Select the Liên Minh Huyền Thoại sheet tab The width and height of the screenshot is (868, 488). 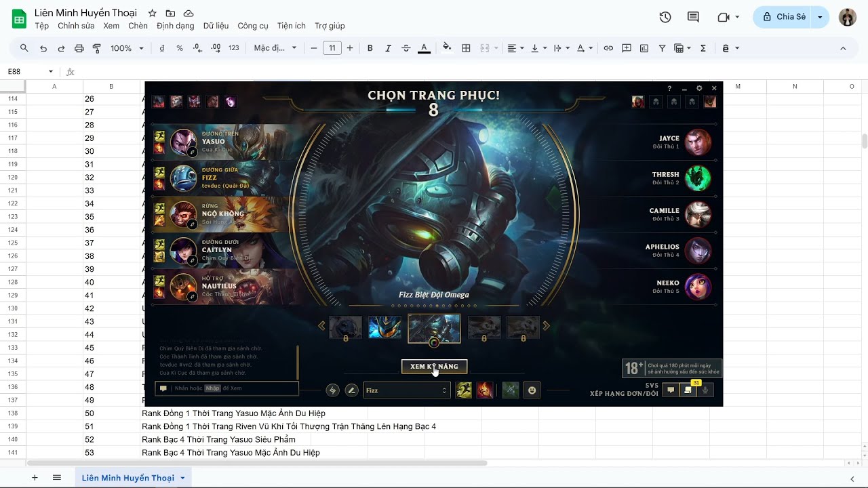point(133,478)
